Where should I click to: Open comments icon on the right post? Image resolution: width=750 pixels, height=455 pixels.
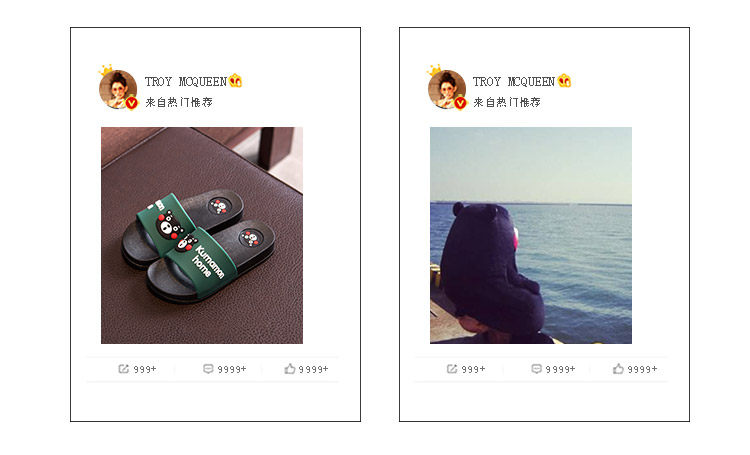[537, 369]
